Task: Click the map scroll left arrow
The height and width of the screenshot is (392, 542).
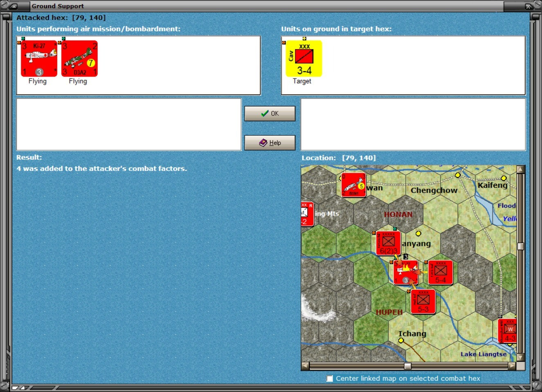Action: (305, 366)
